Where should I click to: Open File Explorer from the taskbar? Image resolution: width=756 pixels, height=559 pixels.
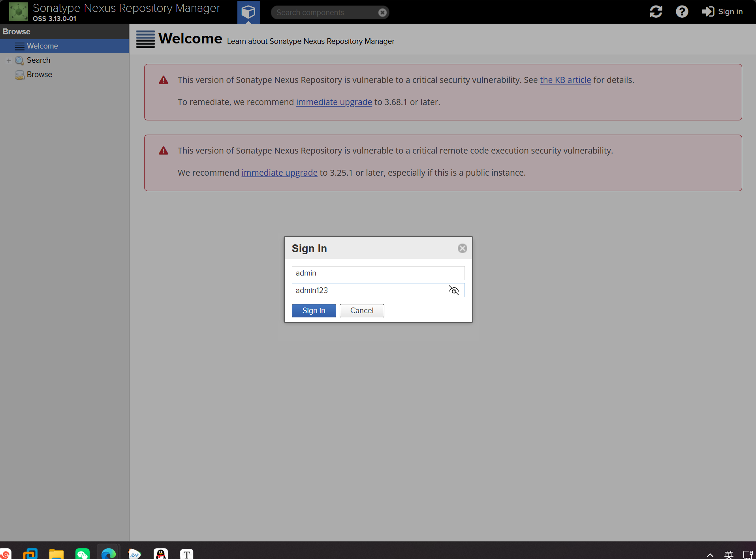coord(56,553)
